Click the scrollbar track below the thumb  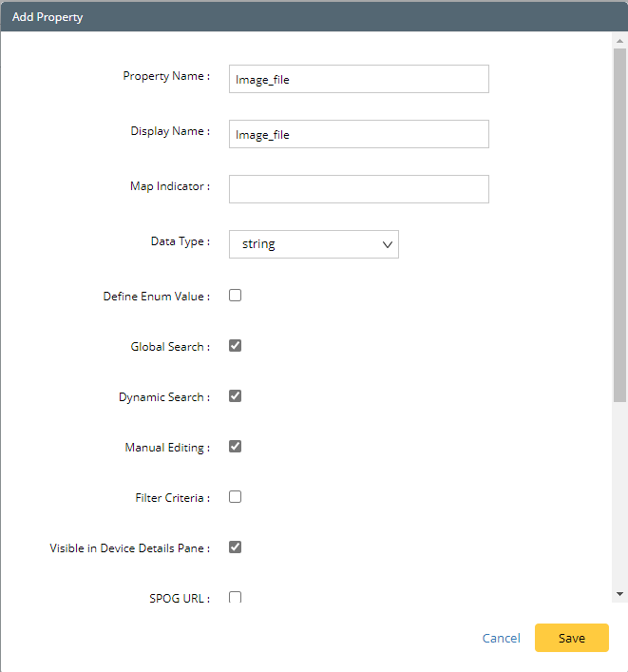click(620, 494)
